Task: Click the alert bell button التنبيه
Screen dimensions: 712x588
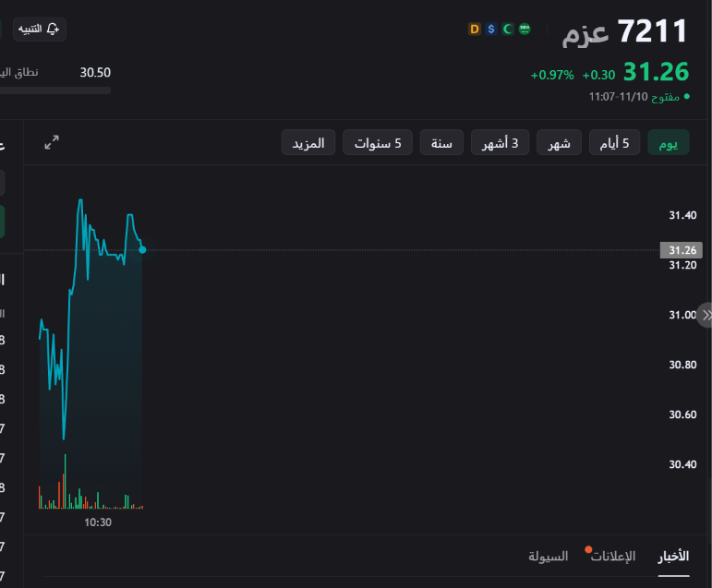Action: pyautogui.click(x=40, y=30)
